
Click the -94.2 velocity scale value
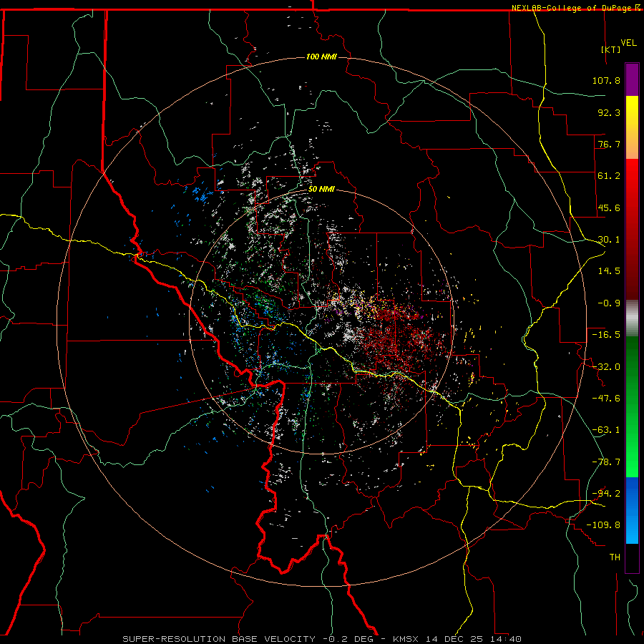point(606,494)
